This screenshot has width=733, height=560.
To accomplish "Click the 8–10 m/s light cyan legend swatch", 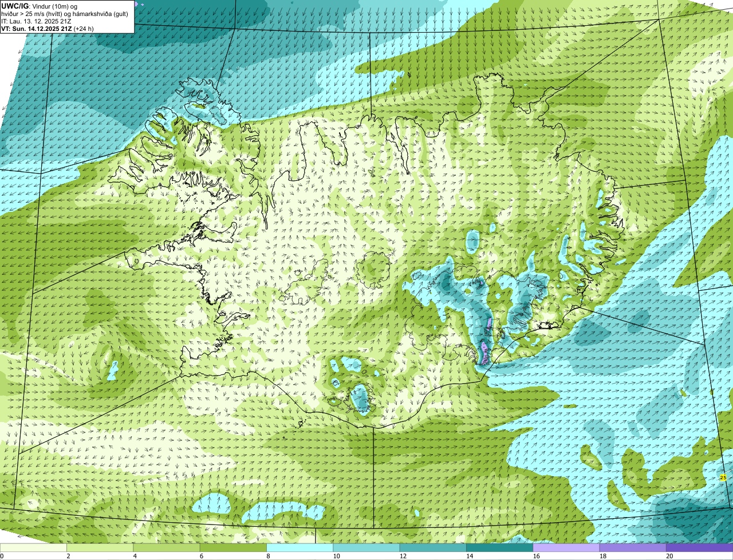I will click(299, 547).
